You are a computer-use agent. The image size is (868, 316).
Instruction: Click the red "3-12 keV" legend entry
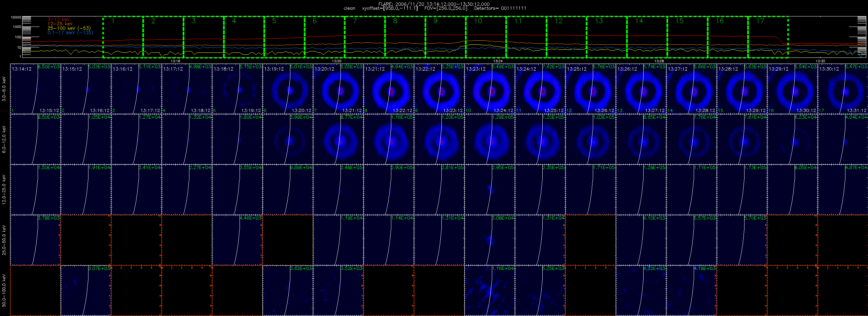tap(59, 19)
